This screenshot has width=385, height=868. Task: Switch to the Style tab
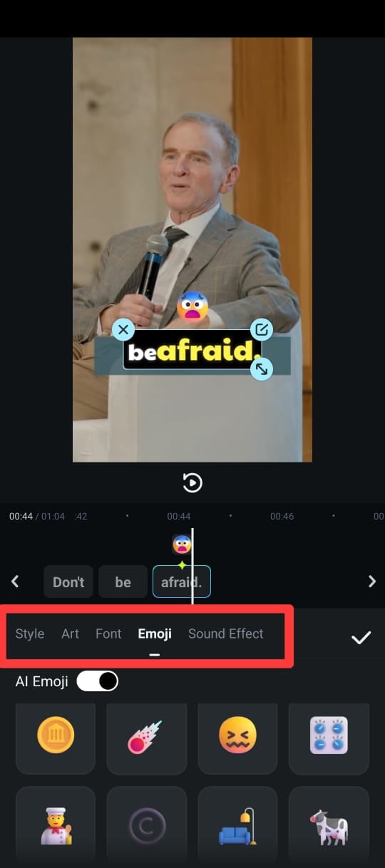(30, 634)
